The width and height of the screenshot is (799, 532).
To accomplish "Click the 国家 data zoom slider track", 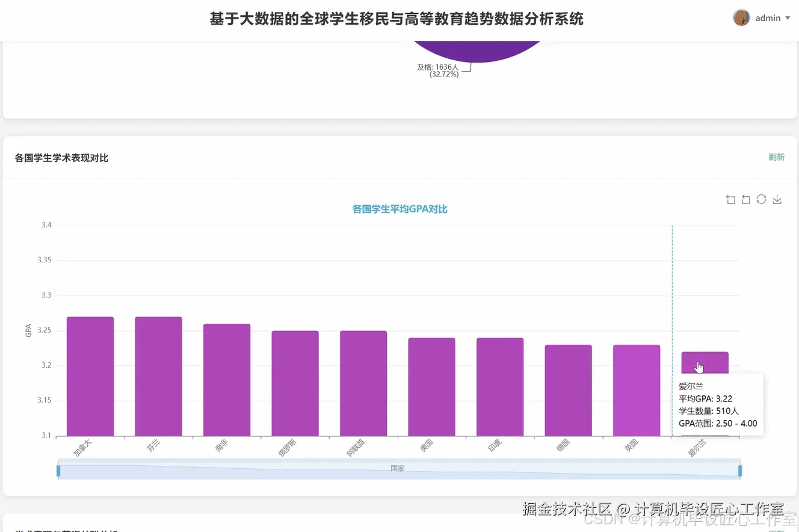I will click(x=399, y=470).
